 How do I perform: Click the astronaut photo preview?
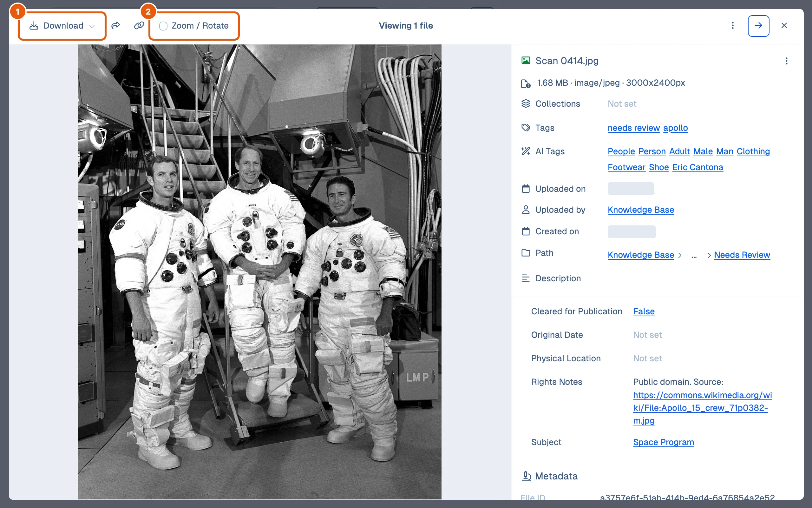click(x=259, y=271)
